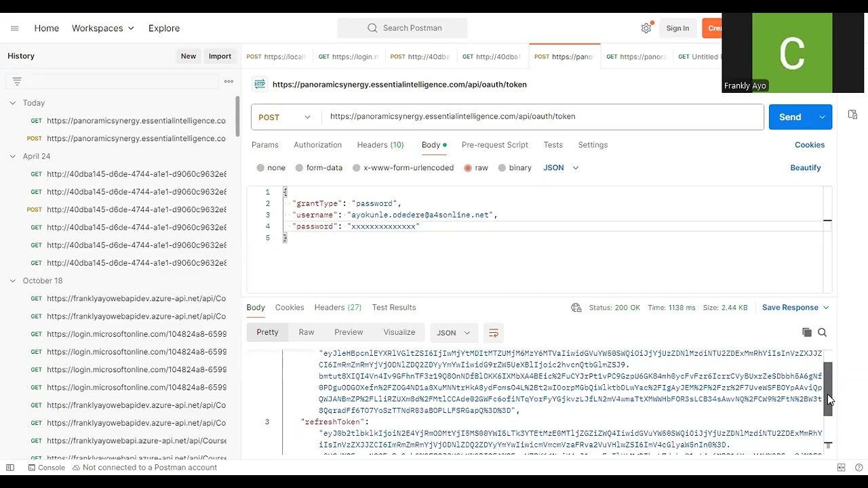Open the POST method dropdown

pyautogui.click(x=285, y=117)
